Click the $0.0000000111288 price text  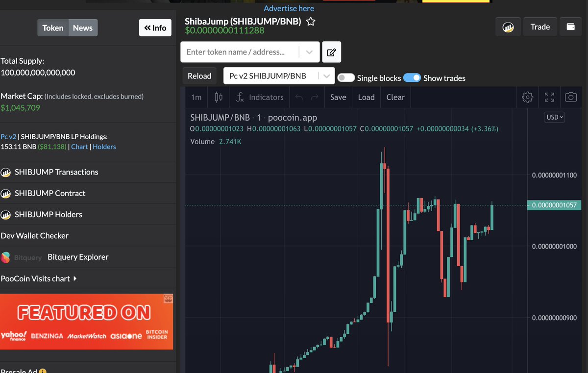(x=224, y=31)
